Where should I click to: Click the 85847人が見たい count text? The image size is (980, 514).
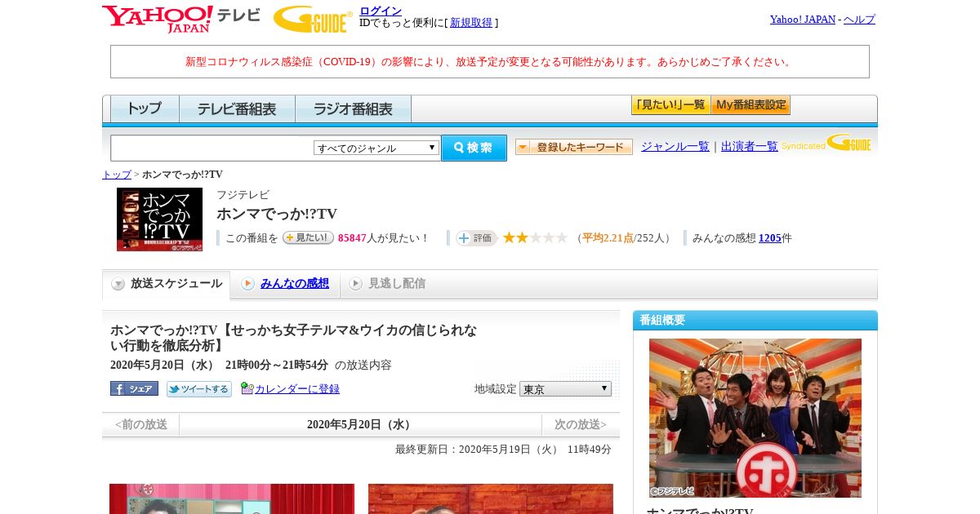pyautogui.click(x=383, y=238)
